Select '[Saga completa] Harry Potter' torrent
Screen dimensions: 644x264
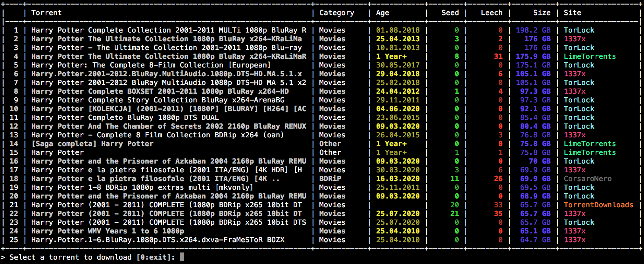92,144
